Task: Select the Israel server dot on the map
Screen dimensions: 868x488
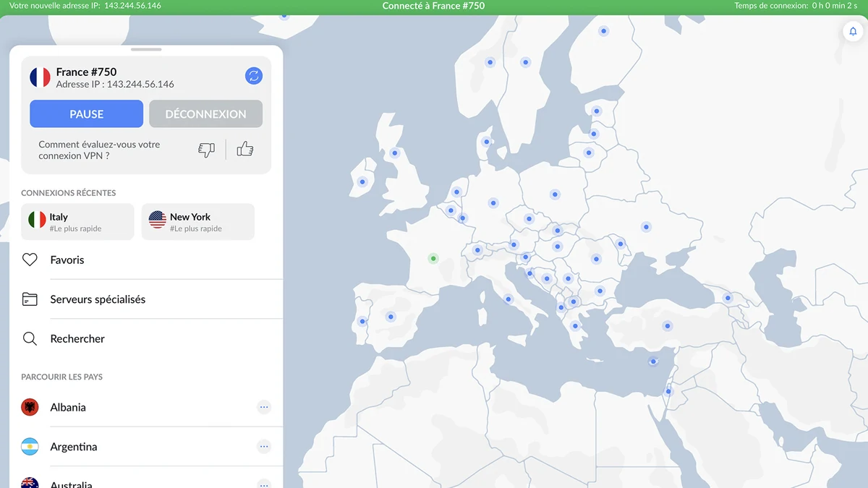Action: 668,392
